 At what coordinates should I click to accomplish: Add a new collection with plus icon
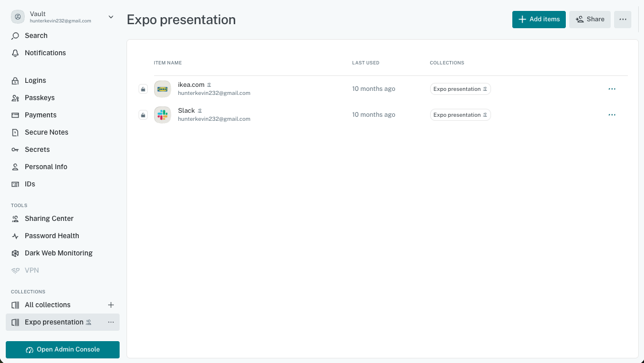tap(111, 305)
